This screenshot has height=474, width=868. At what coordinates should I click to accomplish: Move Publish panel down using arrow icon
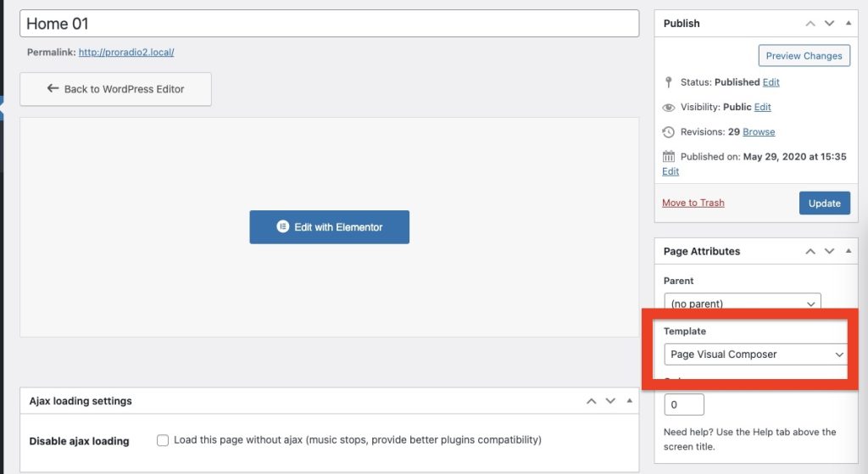click(x=829, y=24)
